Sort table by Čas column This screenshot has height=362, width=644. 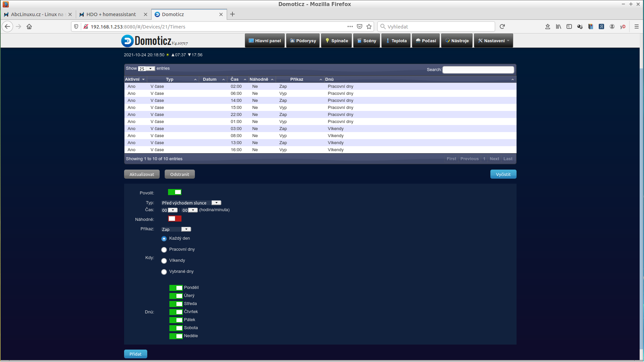(238, 79)
